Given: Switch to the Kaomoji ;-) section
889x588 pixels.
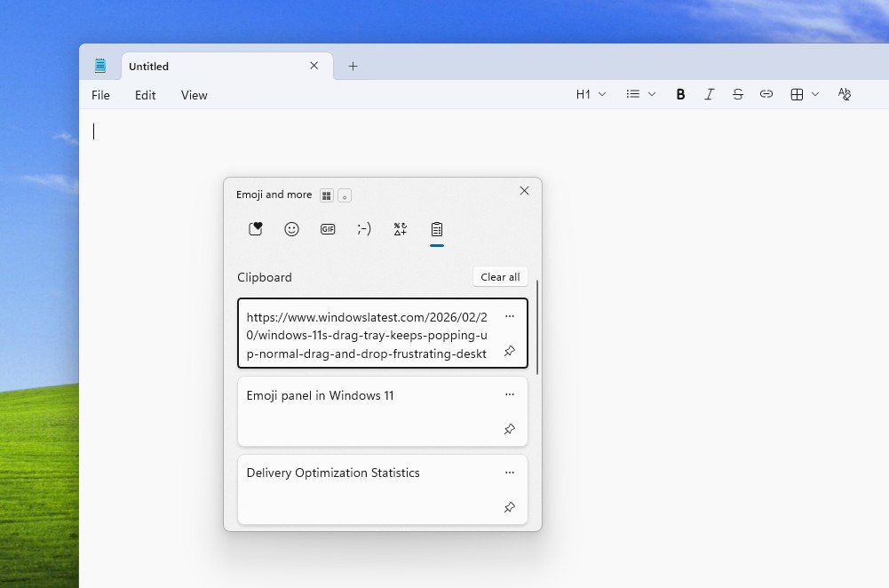Looking at the screenshot, I should (363, 228).
